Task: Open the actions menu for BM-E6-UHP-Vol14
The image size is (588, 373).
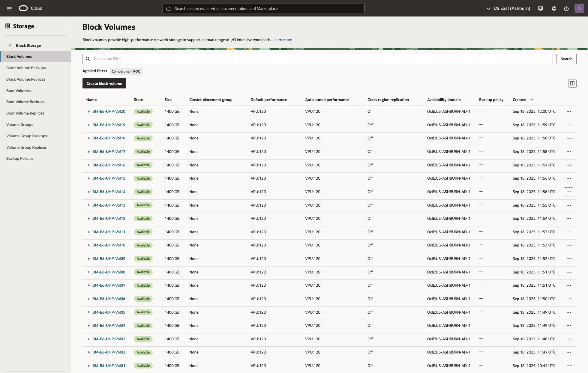Action: 568,192
